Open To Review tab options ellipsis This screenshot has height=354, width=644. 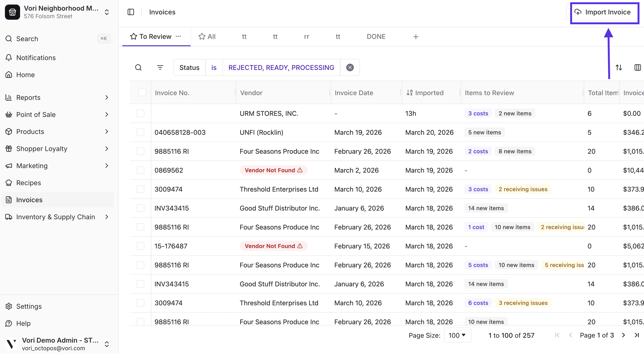[x=178, y=37]
